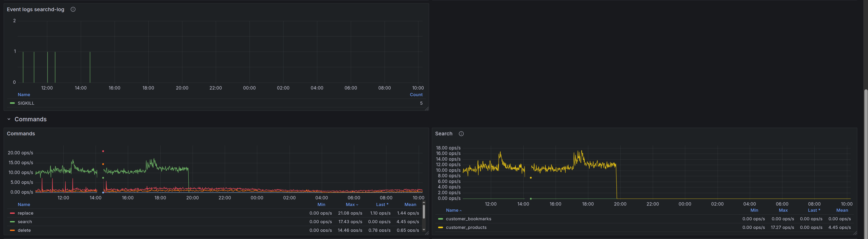This screenshot has height=239, width=868.
Task: Click legend scroll-up arrow in Commands panel
Action: coord(424,202)
